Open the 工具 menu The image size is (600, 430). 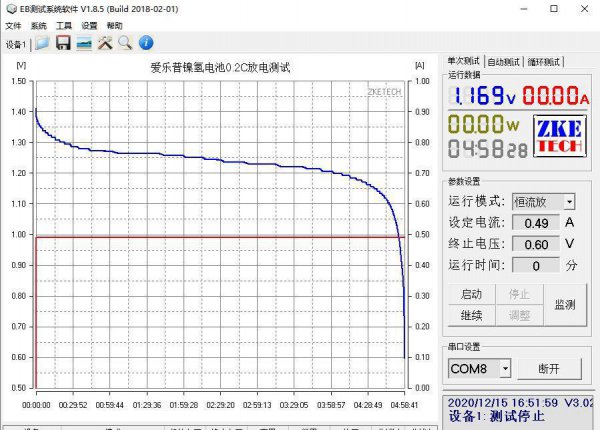point(64,25)
